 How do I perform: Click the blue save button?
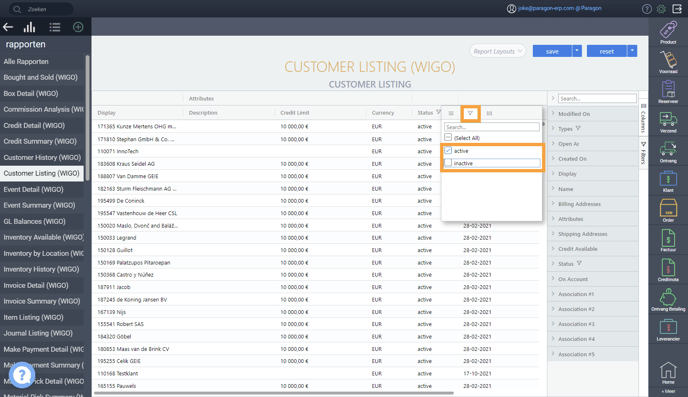click(x=552, y=51)
